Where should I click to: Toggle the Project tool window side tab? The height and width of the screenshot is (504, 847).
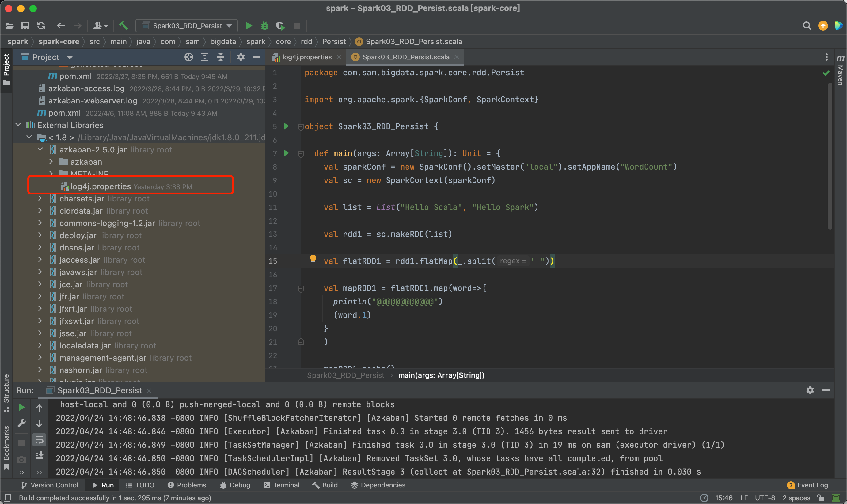coord(6,70)
